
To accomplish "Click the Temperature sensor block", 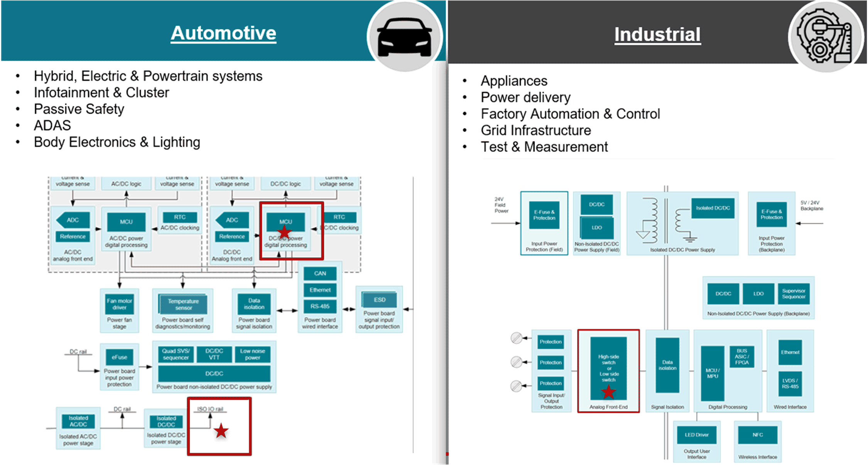I will coord(183,305).
